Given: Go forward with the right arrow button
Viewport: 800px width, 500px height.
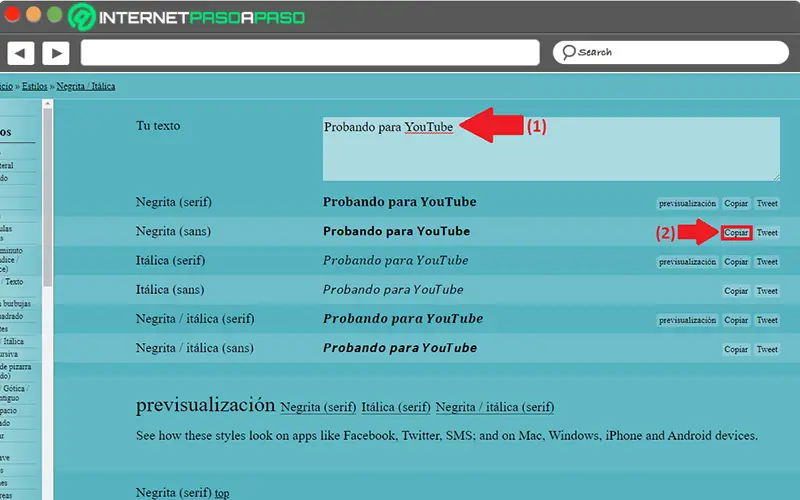Looking at the screenshot, I should click(56, 53).
